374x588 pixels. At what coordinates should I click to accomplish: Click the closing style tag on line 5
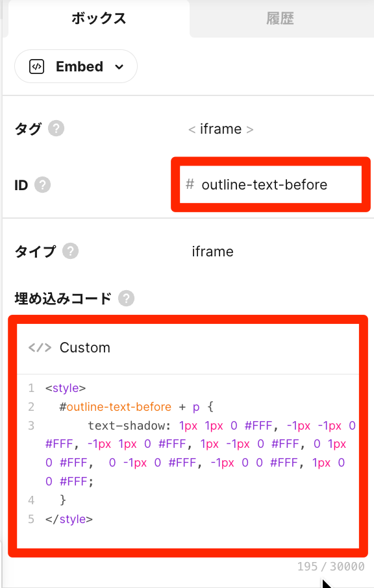point(69,519)
